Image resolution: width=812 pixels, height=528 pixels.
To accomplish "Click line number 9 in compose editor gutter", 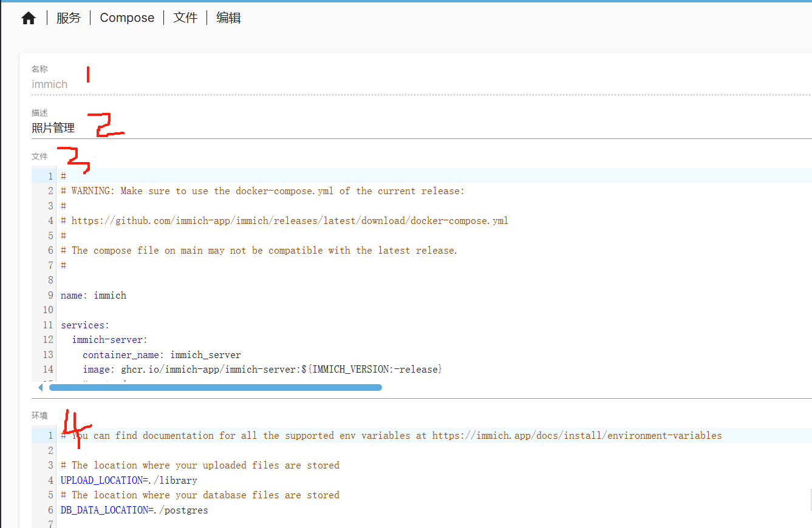I will [50, 296].
